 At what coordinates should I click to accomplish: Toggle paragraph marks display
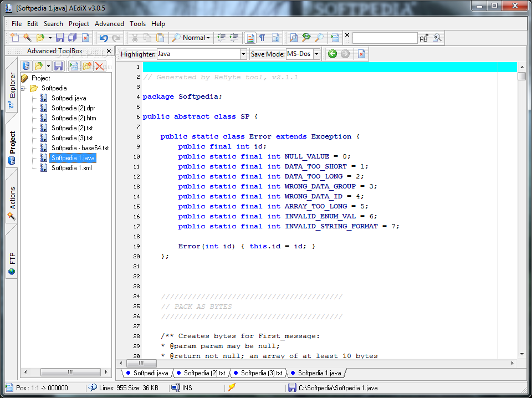(x=262, y=38)
